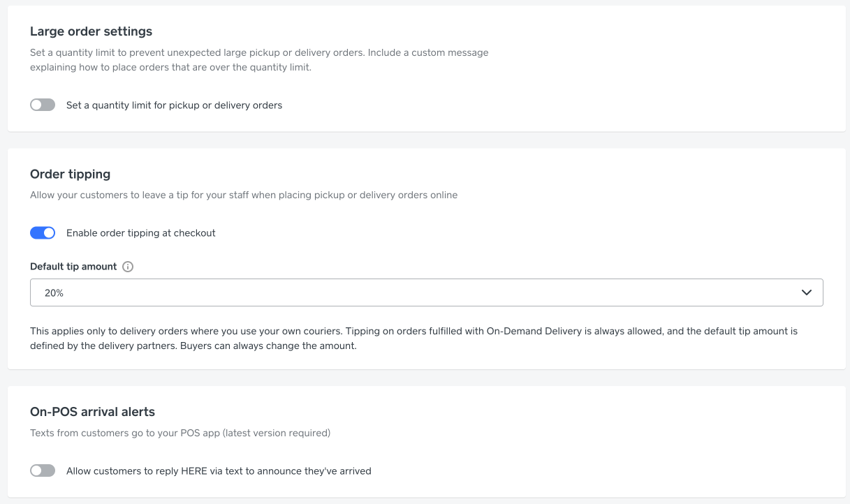Click the 'Allow your customers to leave a tip' text
Viewport: 850px width, 504px height.
(244, 195)
